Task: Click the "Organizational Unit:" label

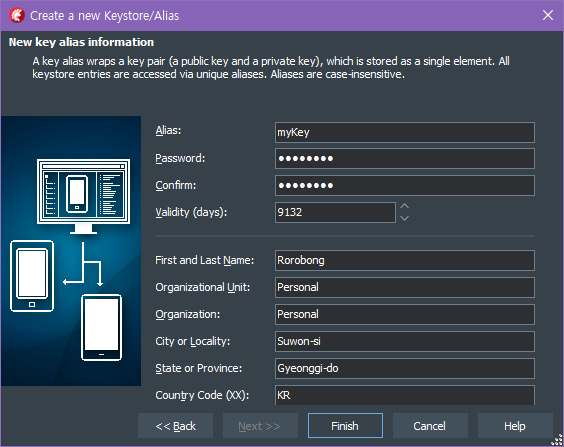Action: pos(203,287)
